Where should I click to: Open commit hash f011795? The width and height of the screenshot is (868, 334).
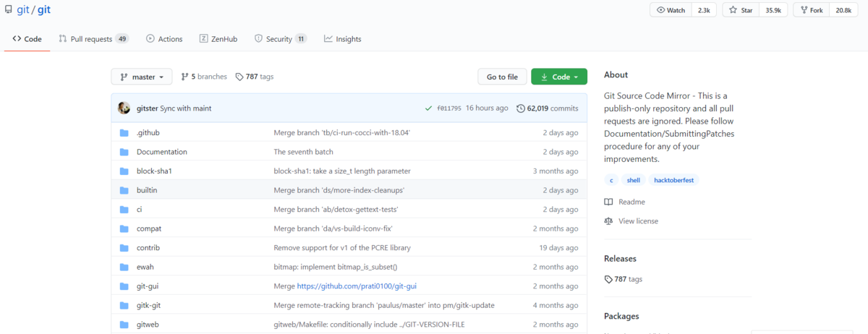(449, 108)
